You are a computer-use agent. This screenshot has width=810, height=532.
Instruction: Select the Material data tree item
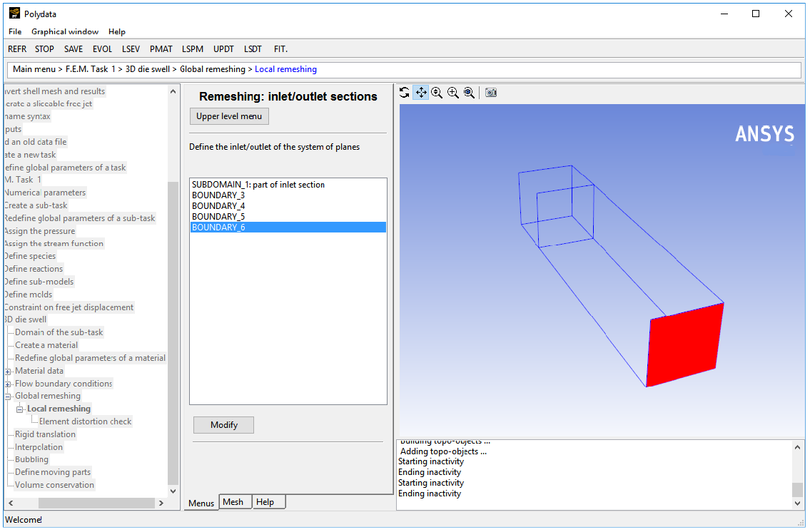point(39,371)
